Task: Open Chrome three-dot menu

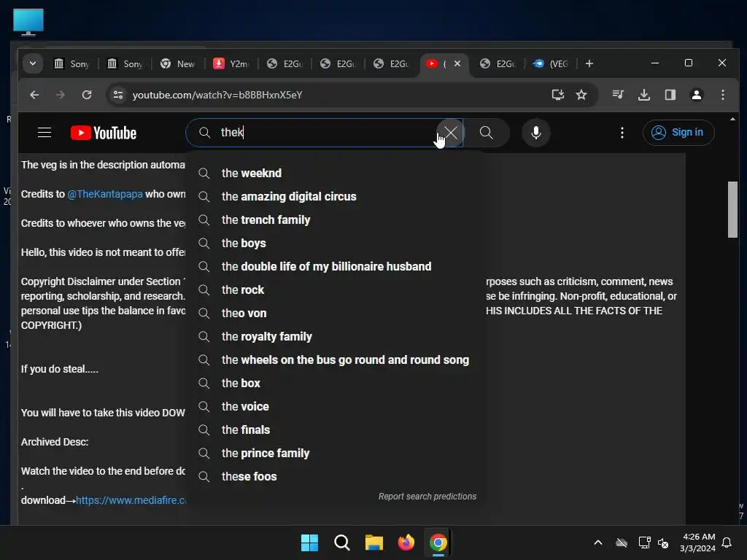Action: [723, 95]
